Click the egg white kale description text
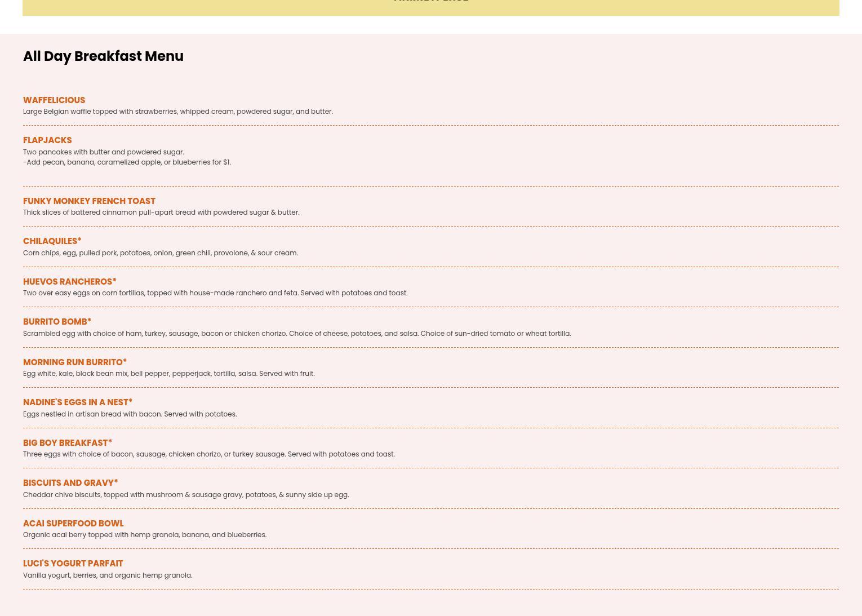Viewport: 862px width, 616px height. click(x=168, y=374)
